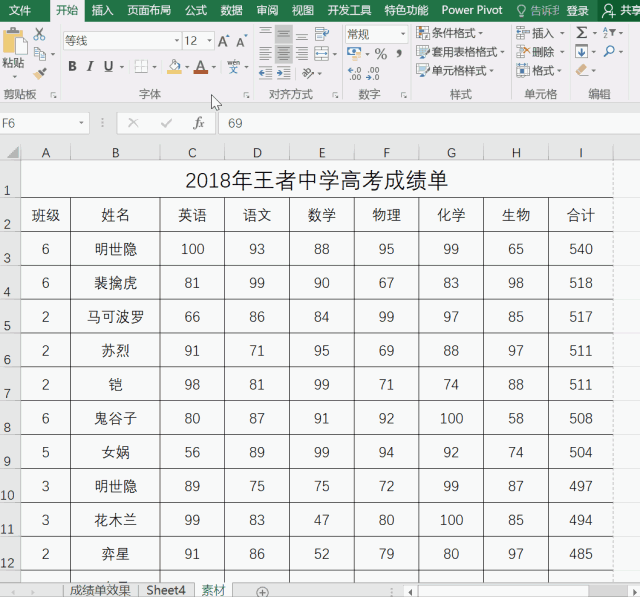The image size is (640, 597).
Task: Increase font size with large A
Action: click(223, 41)
